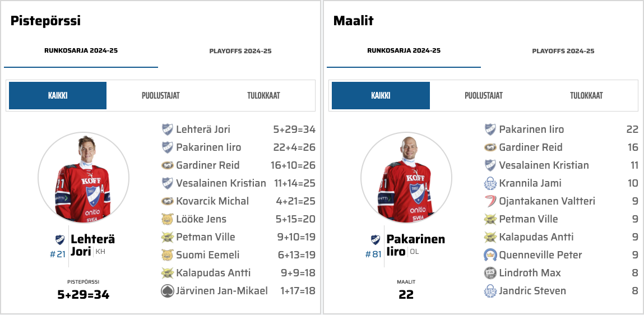This screenshot has width=644, height=315.
Task: Click team logo next to Ojantakanen Valtteri
Action: [x=490, y=201]
